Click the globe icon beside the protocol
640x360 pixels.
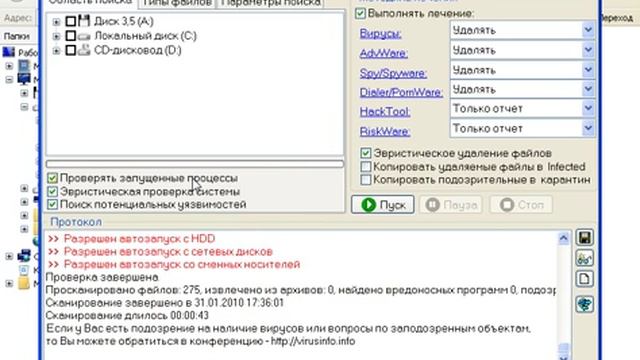tap(584, 304)
